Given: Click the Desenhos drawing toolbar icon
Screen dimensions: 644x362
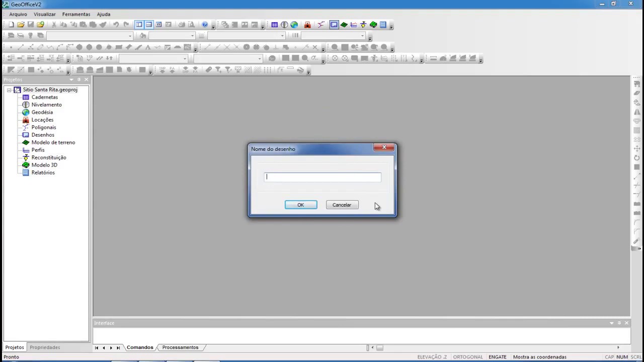Looking at the screenshot, I should coord(334,25).
